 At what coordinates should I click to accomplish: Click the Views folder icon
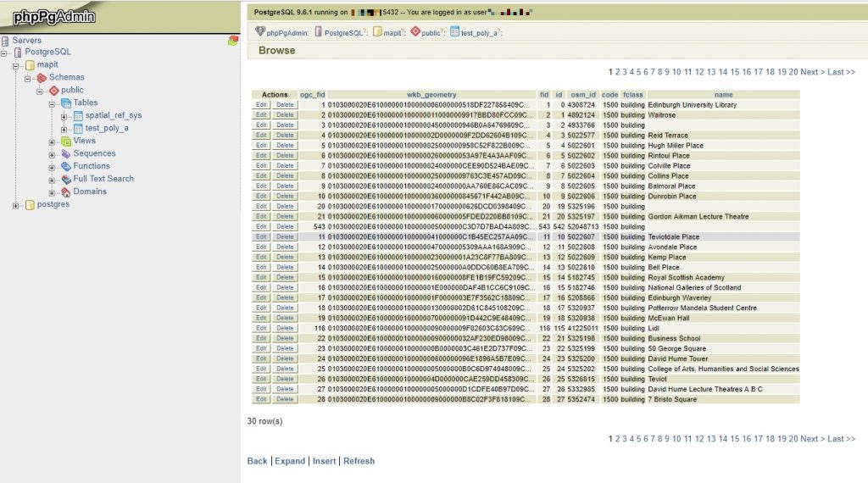click(x=65, y=142)
